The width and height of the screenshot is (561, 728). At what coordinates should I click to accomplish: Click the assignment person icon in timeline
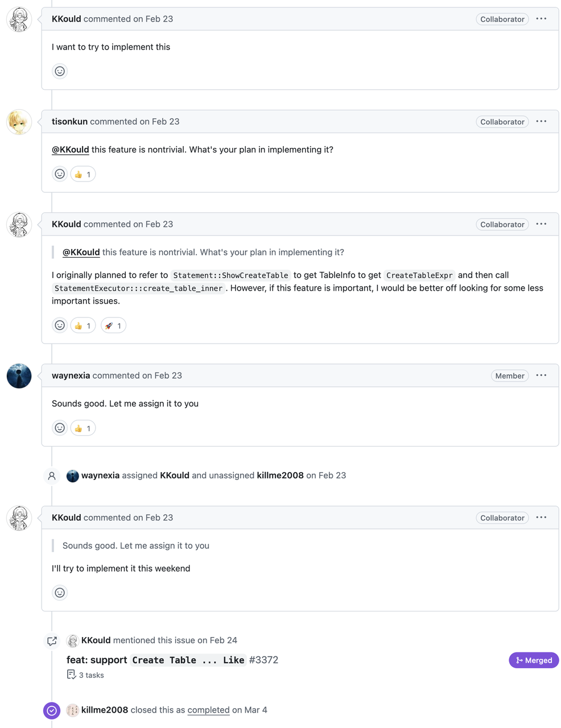click(52, 476)
